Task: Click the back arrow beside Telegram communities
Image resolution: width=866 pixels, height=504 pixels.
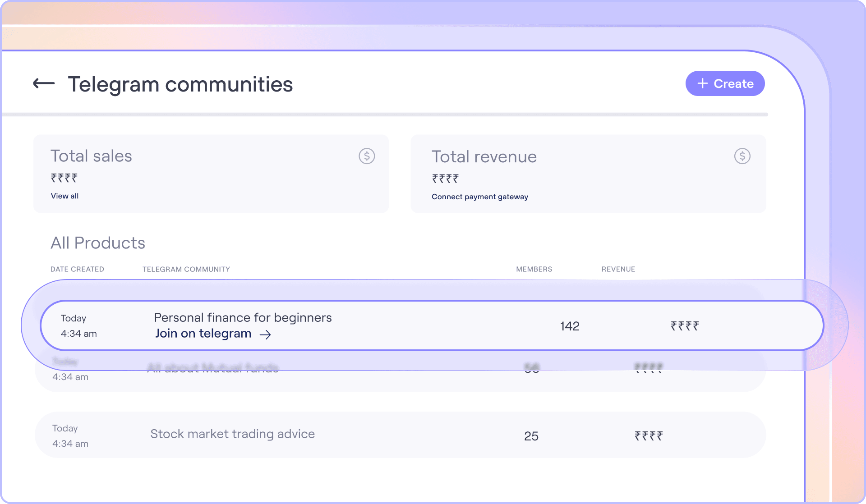Action: [x=44, y=83]
